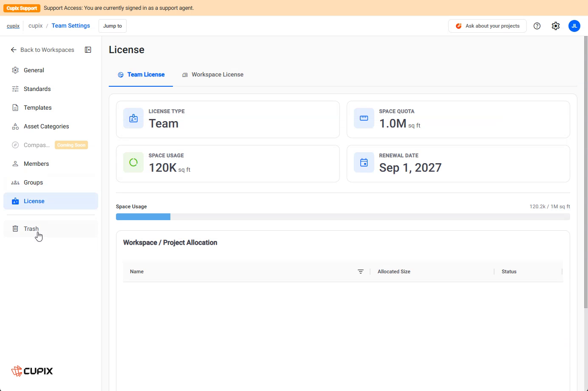Click cupix breadcrumb item
Viewport: 588px width, 391px height.
[x=35, y=25]
